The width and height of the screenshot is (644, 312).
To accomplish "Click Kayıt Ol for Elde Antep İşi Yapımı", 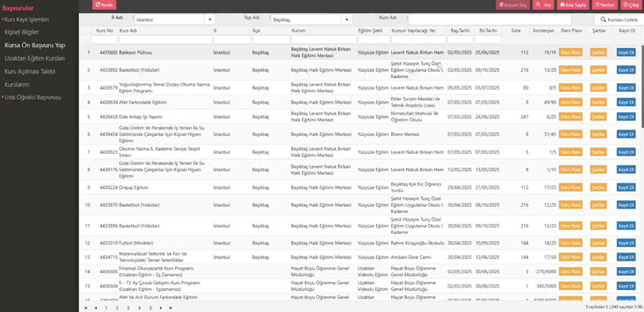I will click(626, 116).
